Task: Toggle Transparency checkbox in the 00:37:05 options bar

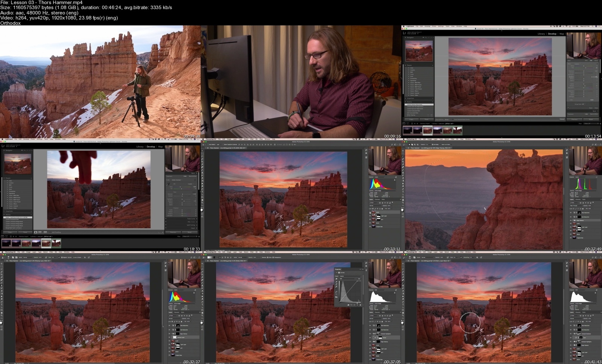Action: click(273, 258)
